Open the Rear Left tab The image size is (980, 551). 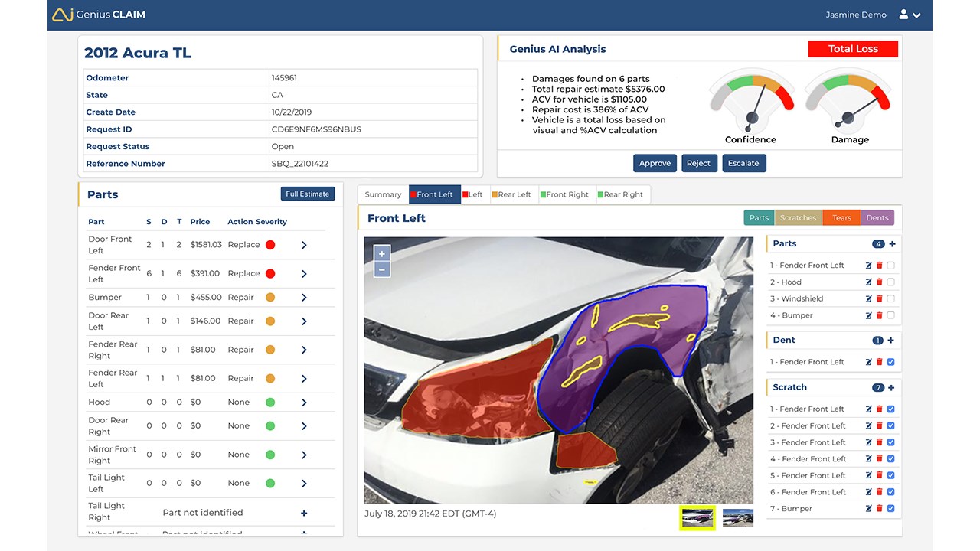point(514,194)
